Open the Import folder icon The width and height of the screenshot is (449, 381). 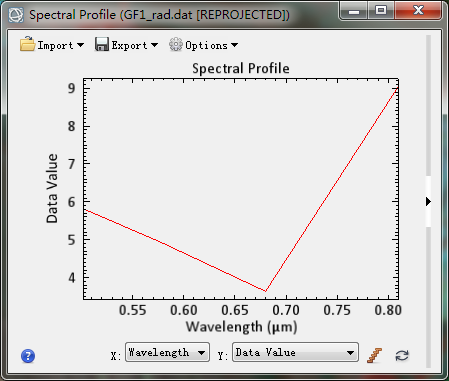(27, 44)
